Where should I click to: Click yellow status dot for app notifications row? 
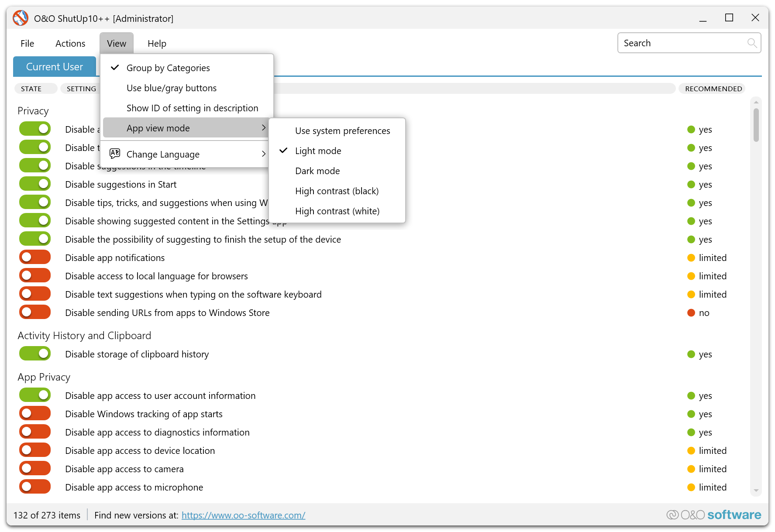click(691, 258)
